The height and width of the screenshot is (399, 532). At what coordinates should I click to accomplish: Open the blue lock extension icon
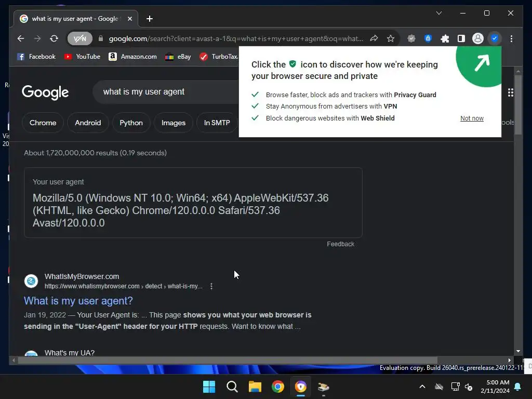428,38
